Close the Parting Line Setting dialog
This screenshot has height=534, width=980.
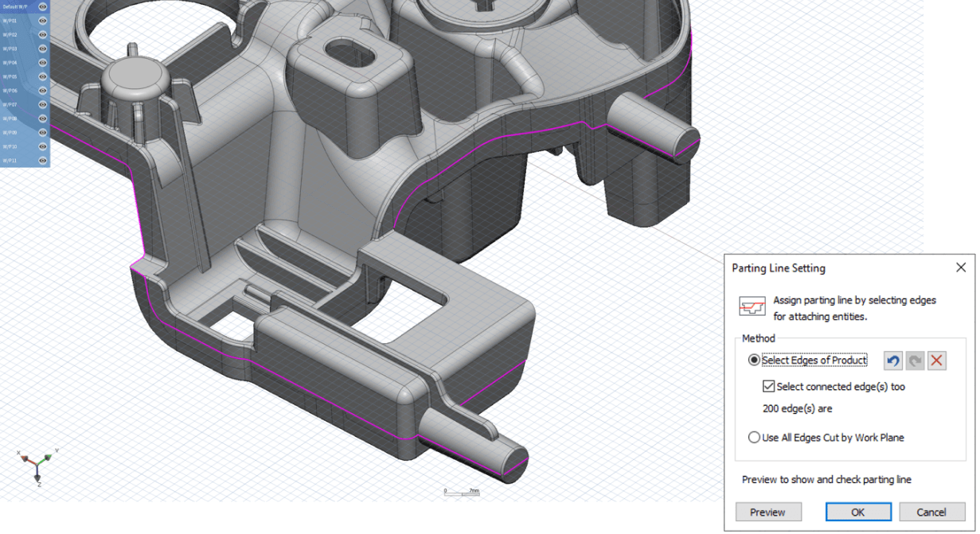coord(961,268)
